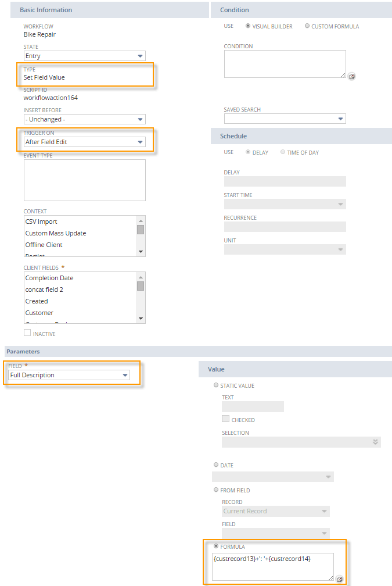Select the Date value option
This screenshot has width=392, height=586.
click(216, 465)
